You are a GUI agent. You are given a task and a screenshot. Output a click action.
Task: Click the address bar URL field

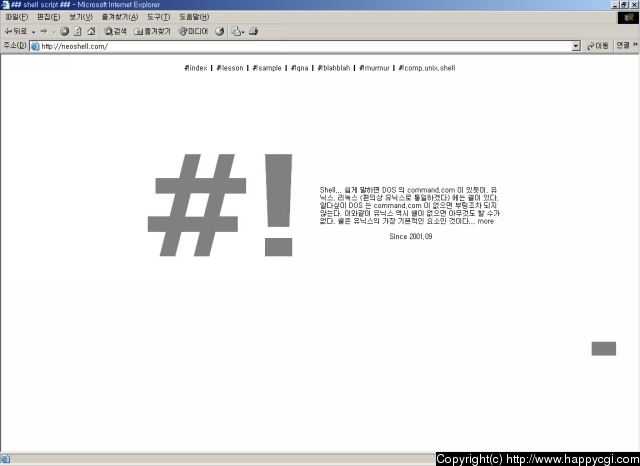[300, 46]
